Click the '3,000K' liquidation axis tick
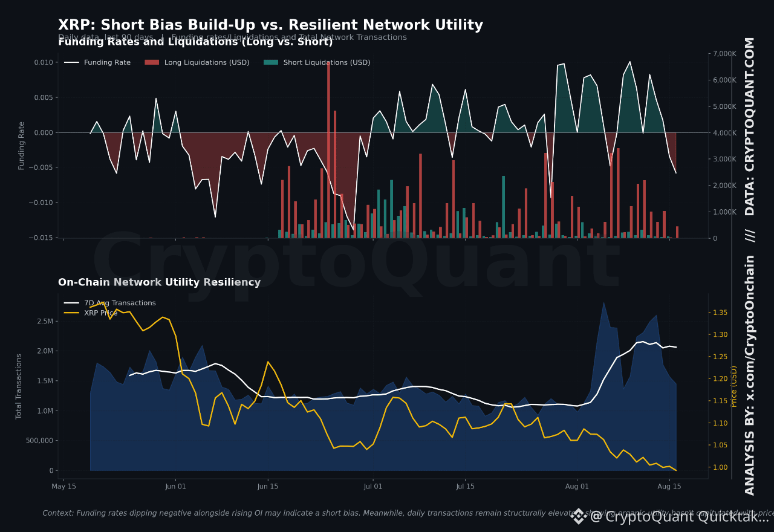This screenshot has height=532, width=774. coord(725,159)
